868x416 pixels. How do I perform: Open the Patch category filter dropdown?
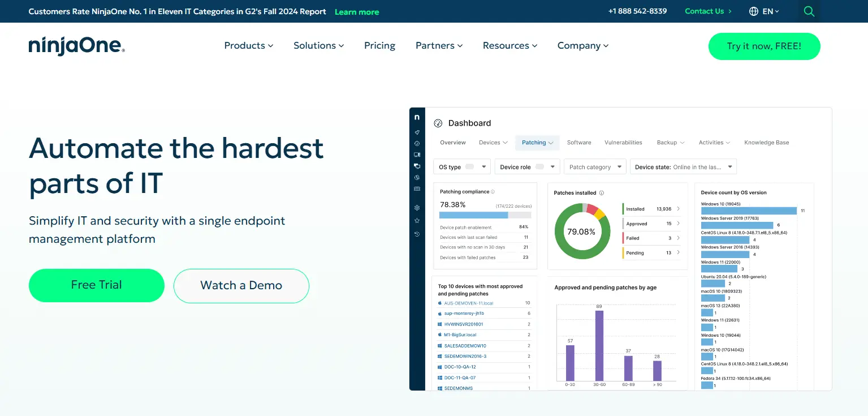point(595,166)
